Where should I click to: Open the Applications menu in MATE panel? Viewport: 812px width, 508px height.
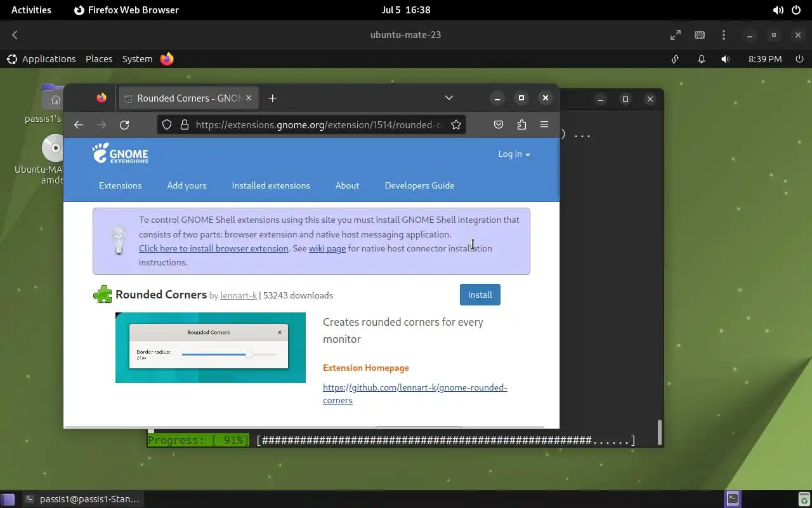(41, 59)
